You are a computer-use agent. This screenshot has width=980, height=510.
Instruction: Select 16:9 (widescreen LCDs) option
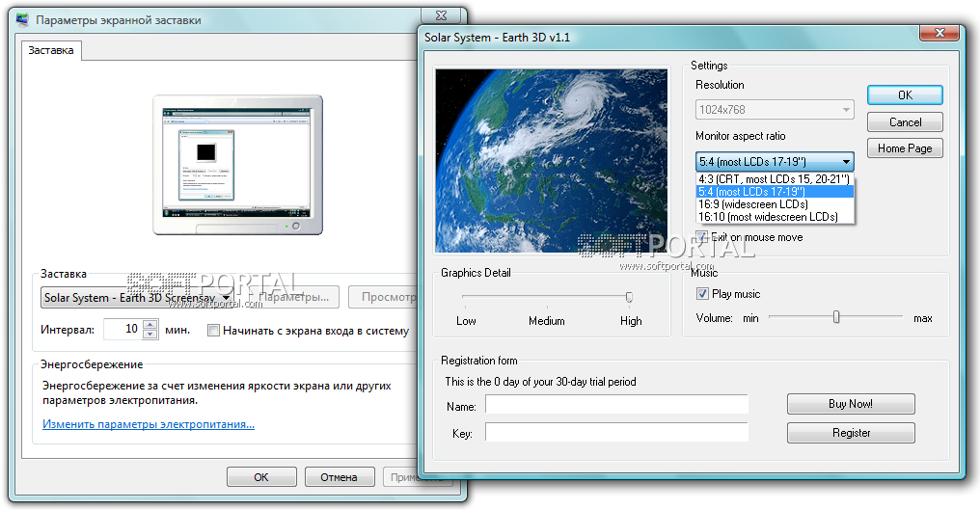point(775,204)
